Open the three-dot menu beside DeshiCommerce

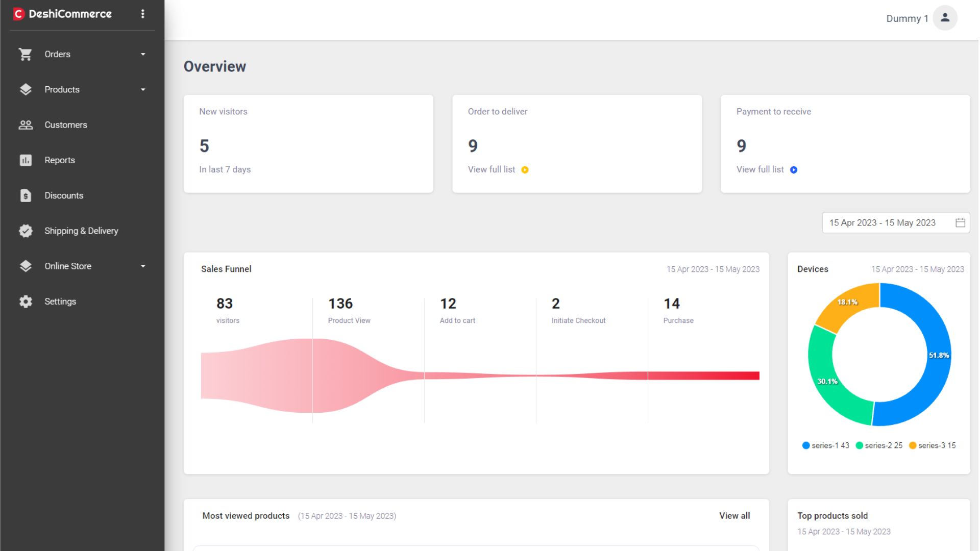pos(142,14)
